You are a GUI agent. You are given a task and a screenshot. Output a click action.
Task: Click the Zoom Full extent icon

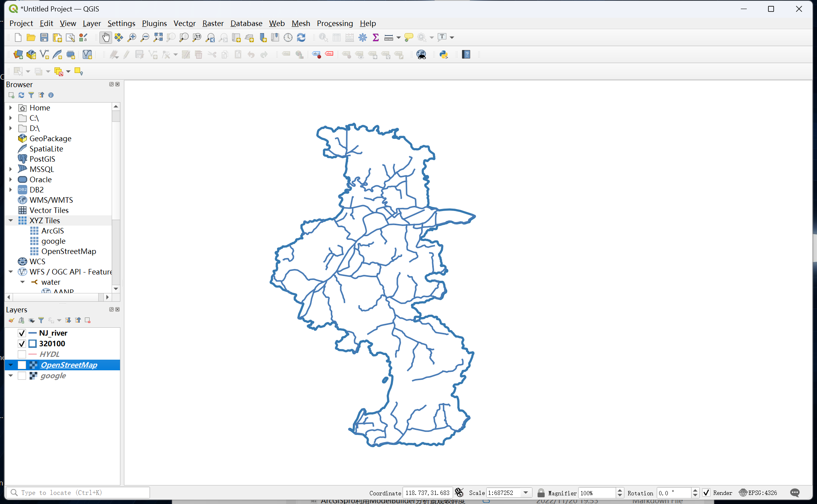click(x=158, y=37)
